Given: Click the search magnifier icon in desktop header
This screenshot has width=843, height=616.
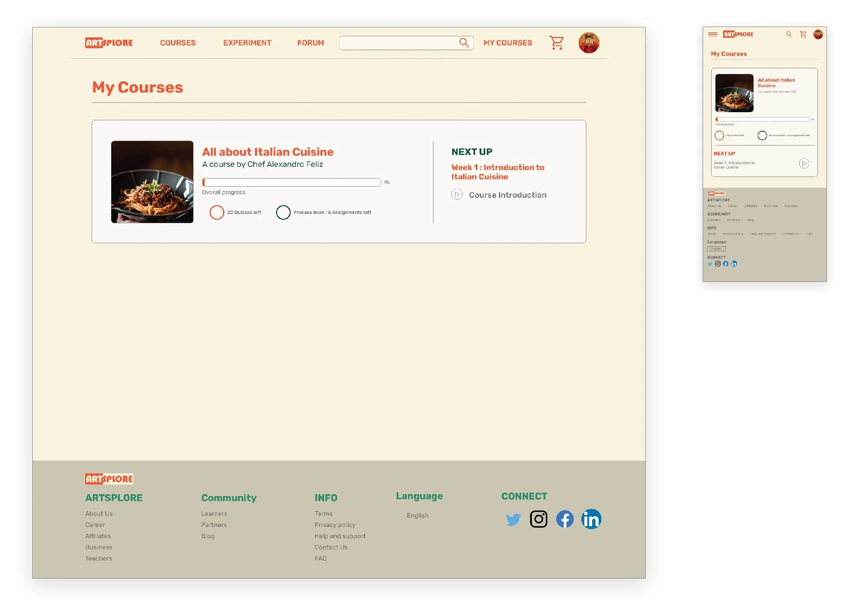Looking at the screenshot, I should pyautogui.click(x=464, y=43).
